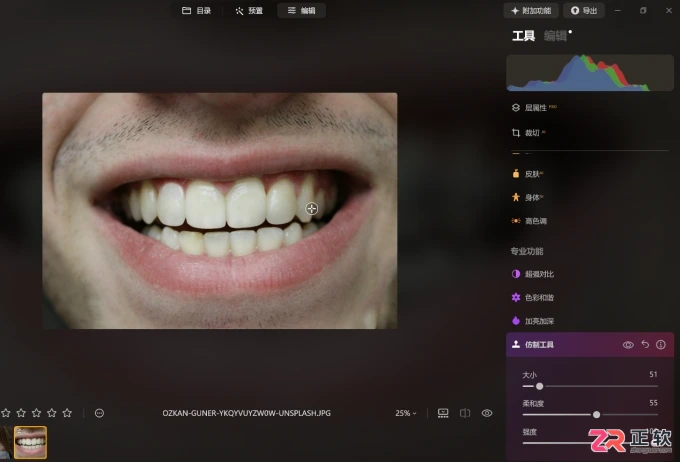The width and height of the screenshot is (680, 462).
Task: Open the 目录 catalog tab
Action: 196,10
